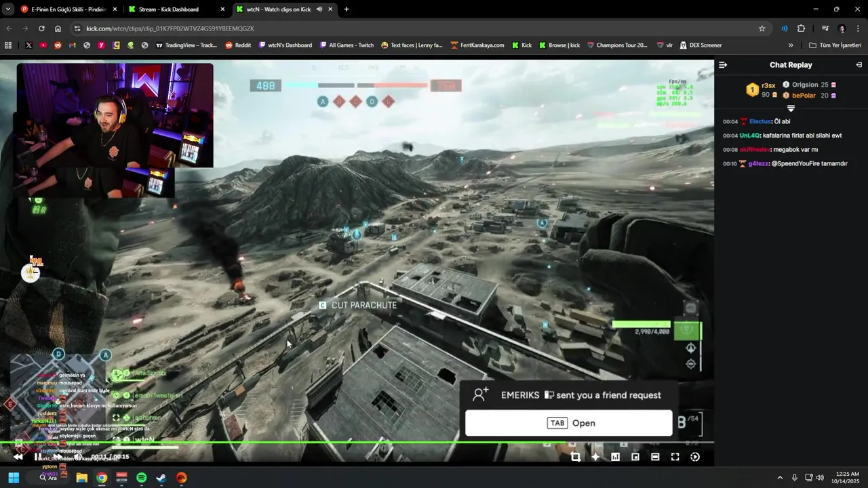Open the YouTube bookmark icon
This screenshot has width=868, height=488.
point(43,45)
